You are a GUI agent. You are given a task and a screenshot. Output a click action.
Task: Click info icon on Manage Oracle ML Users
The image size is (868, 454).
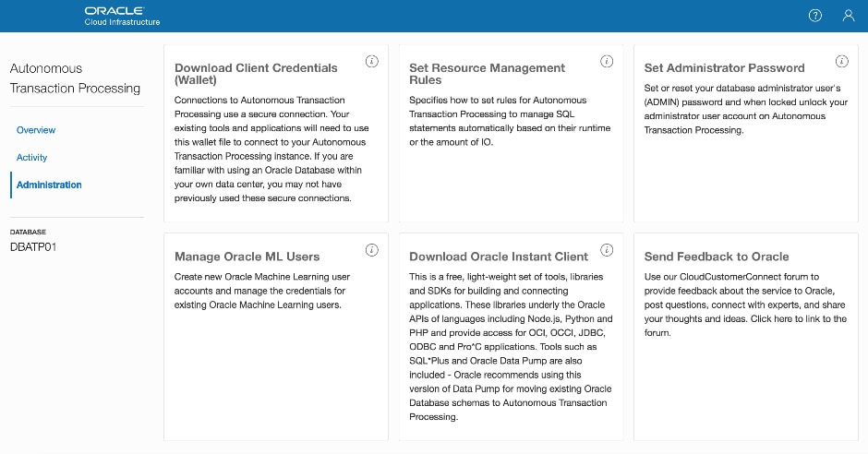(x=371, y=250)
